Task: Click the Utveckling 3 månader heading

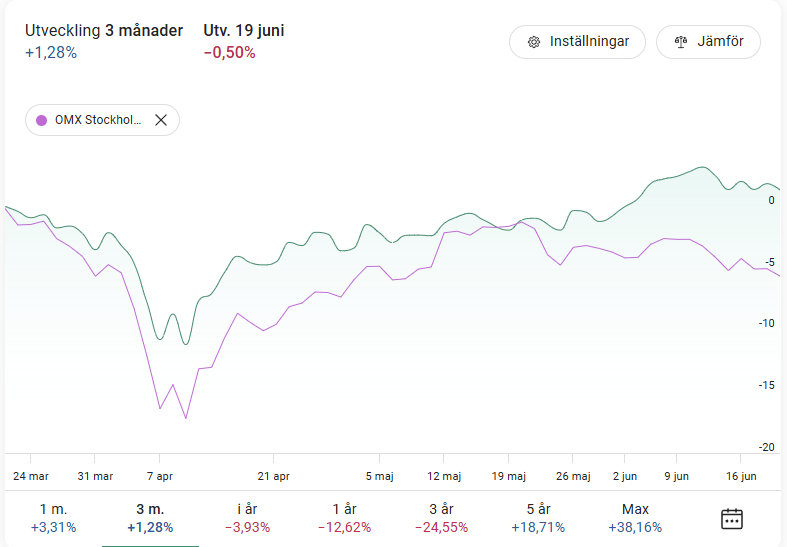Action: (x=104, y=31)
